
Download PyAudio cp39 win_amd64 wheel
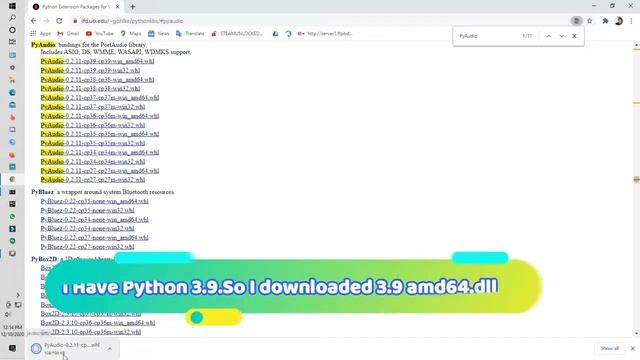click(x=97, y=61)
